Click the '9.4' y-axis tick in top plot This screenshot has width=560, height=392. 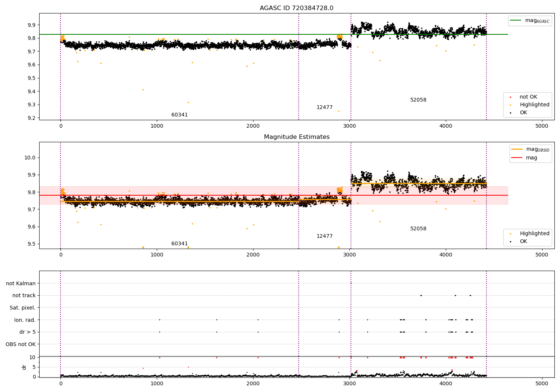click(31, 92)
